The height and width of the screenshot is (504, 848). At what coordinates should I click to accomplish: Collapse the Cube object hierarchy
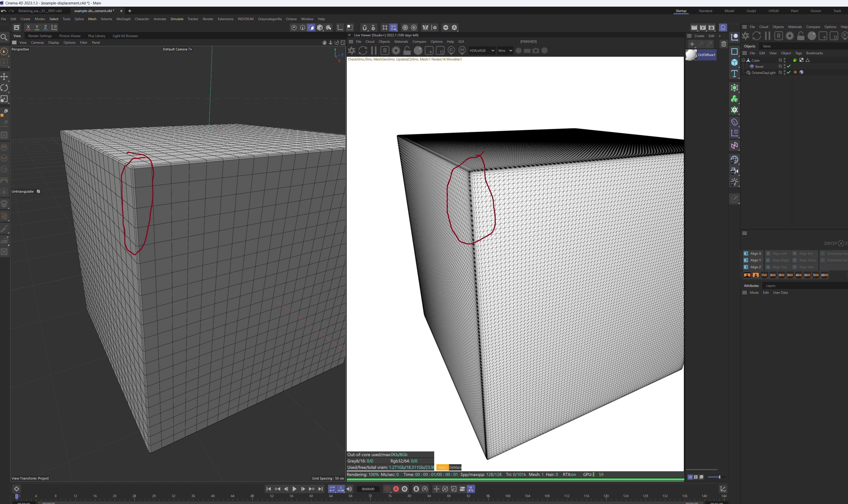(743, 60)
